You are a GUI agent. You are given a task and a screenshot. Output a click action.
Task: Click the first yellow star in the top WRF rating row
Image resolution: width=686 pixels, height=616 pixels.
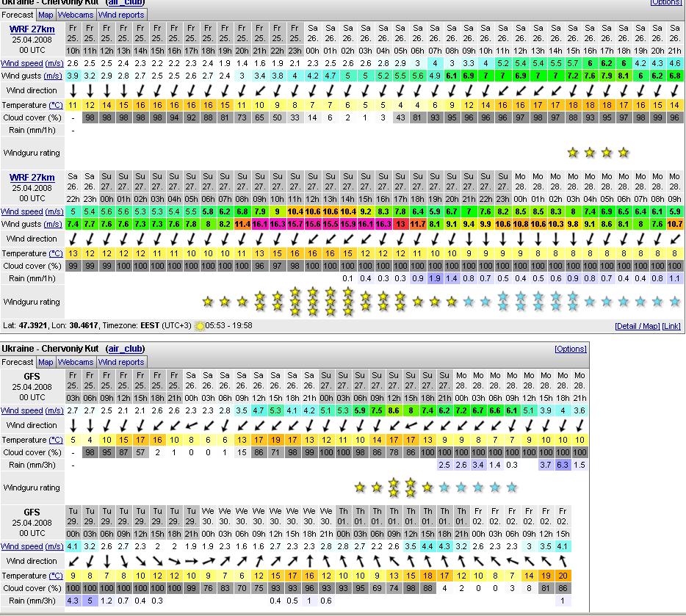pos(573,153)
